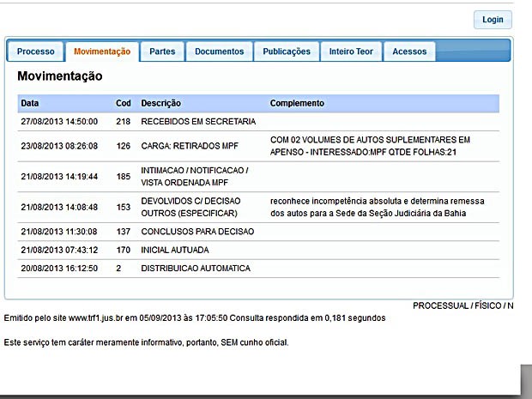Switch to the Partes tab

point(161,51)
